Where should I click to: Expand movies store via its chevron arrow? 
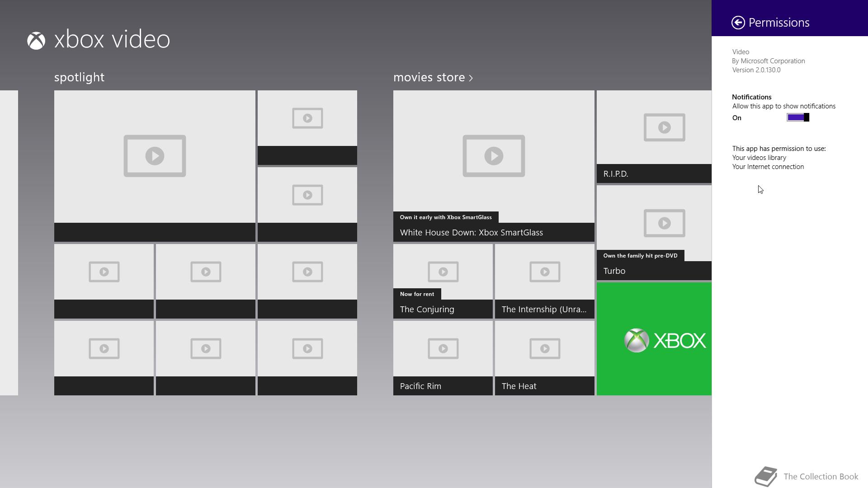click(471, 78)
